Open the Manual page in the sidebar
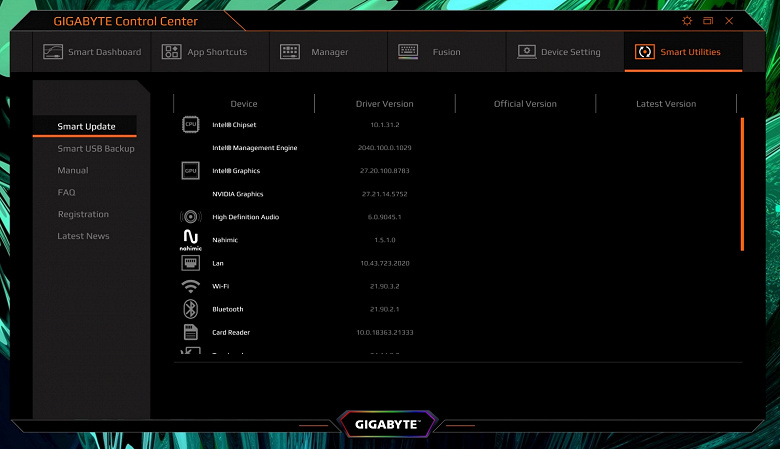 point(73,170)
